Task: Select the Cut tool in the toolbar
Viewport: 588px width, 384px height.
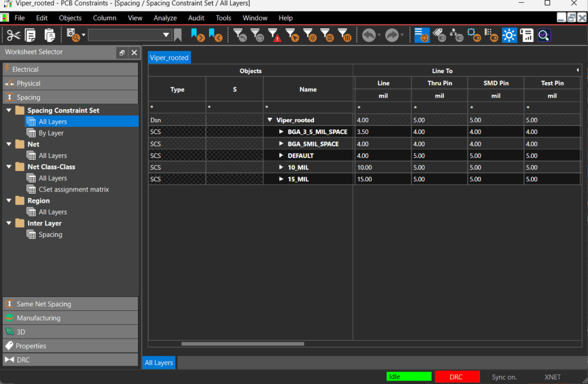Action: tap(14, 35)
